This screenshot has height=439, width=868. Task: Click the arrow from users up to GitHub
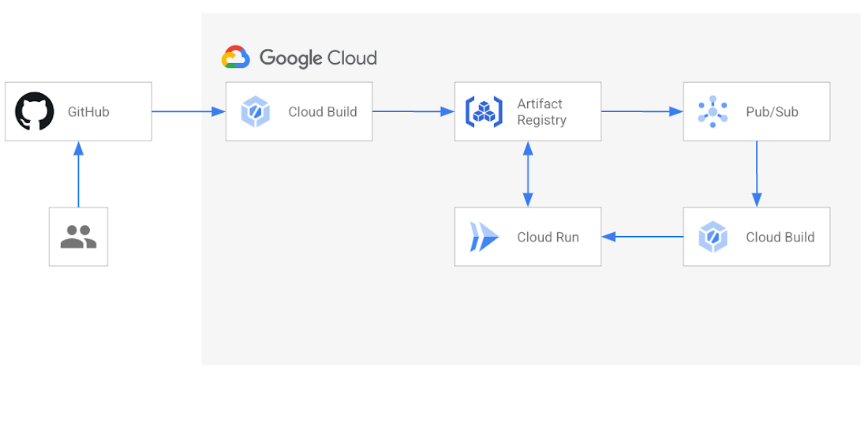[78, 174]
